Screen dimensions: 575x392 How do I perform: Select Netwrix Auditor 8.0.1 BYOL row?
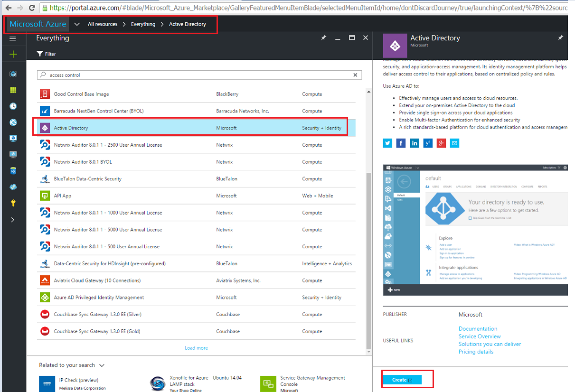196,162
